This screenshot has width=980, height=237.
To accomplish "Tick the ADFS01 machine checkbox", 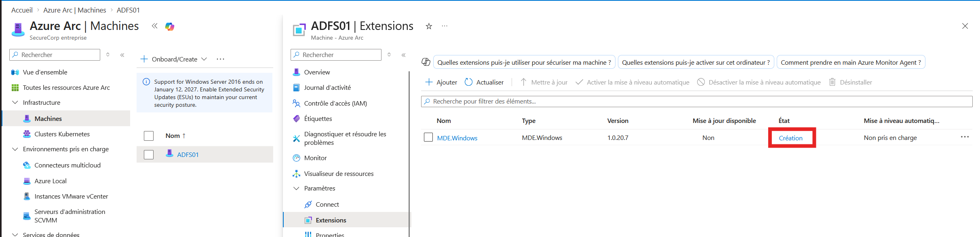I will point(149,154).
